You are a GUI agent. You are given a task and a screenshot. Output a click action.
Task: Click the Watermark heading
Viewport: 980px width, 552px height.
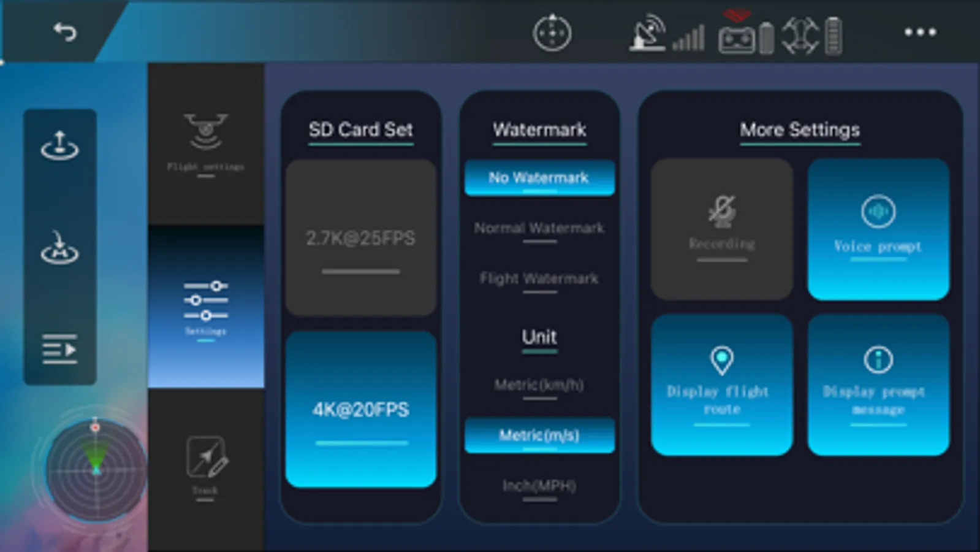539,129
